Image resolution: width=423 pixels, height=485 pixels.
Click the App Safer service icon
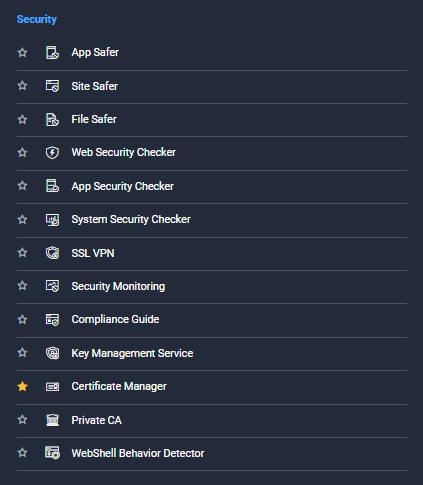click(x=52, y=53)
